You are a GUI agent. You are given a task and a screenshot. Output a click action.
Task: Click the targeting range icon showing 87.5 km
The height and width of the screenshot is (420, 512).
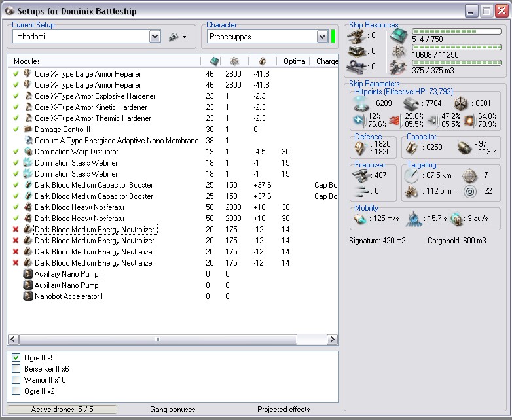(411, 175)
